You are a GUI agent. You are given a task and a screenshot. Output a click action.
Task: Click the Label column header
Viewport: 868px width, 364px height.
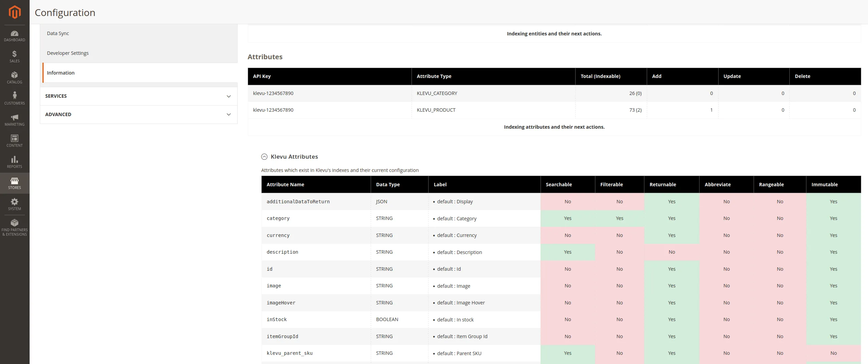pos(484,185)
